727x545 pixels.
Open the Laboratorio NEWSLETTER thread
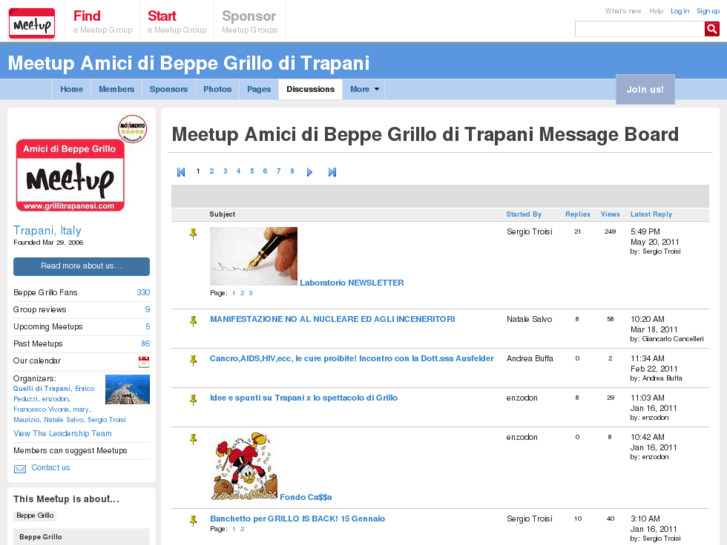click(x=351, y=282)
